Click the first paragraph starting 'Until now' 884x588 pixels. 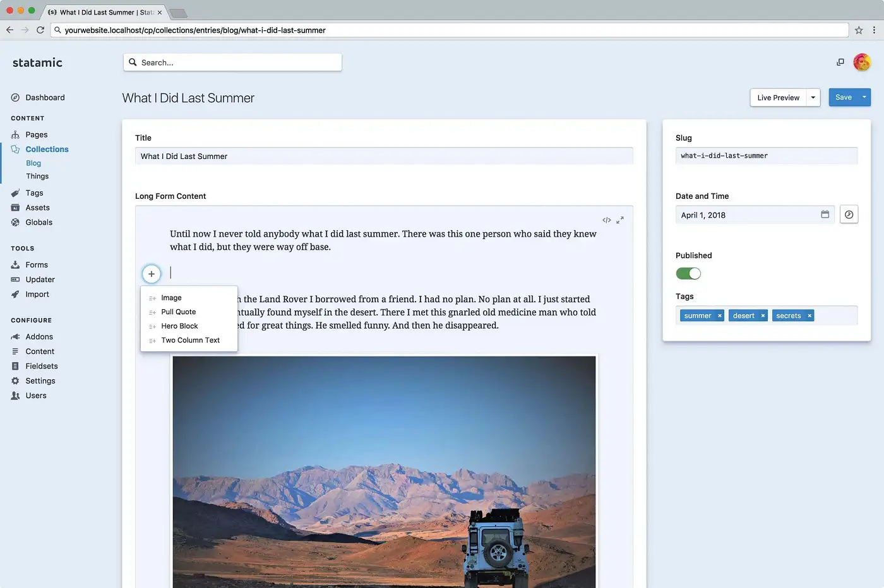coord(383,240)
